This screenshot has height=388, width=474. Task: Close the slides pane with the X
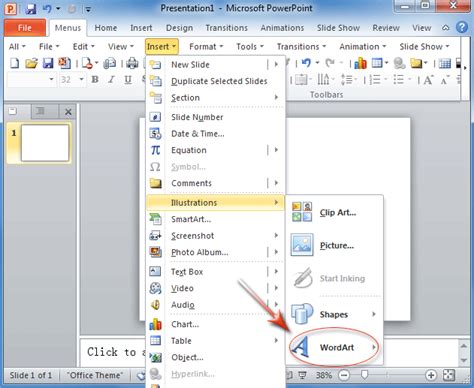pos(68,112)
